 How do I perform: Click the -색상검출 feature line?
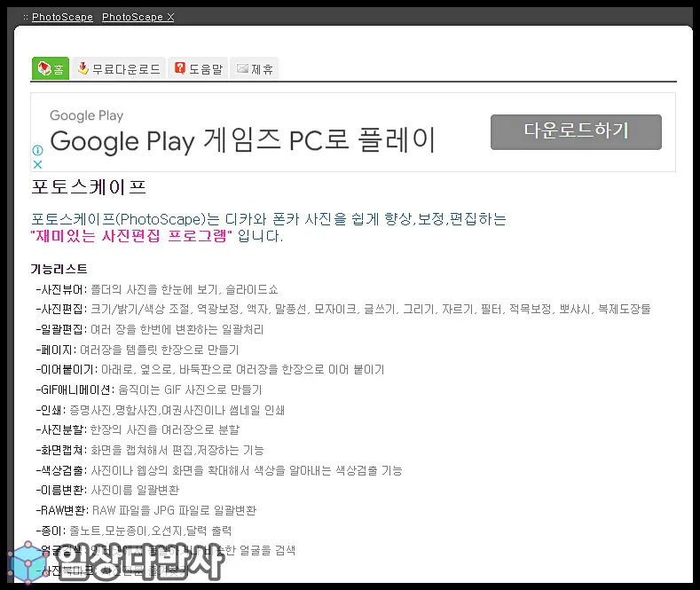pos(219,470)
